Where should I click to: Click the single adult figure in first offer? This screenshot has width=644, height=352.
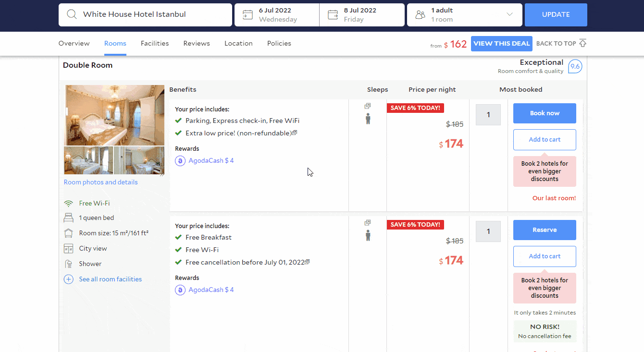(x=368, y=119)
